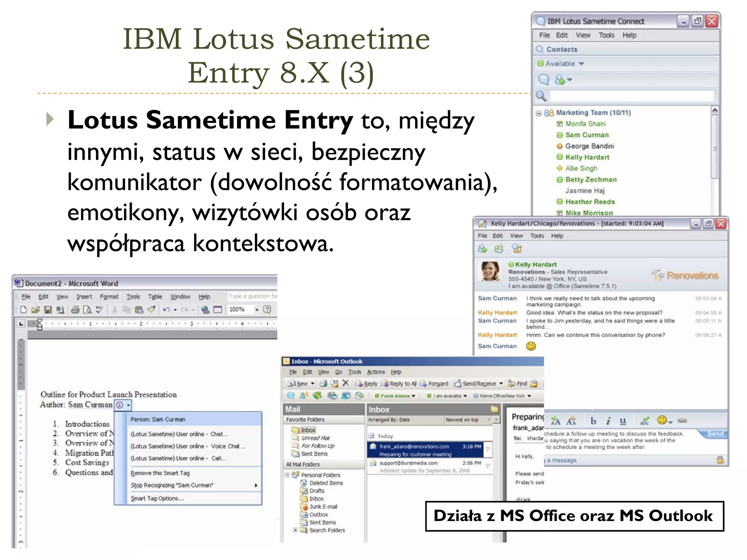
Task: Open the chat icon in Sametime Connect toolbar
Action: pos(544,79)
